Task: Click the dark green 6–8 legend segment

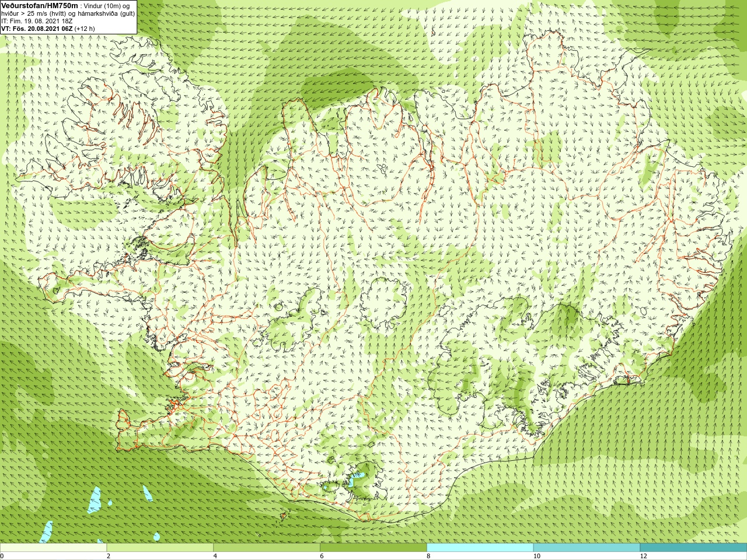Action: pos(373,548)
